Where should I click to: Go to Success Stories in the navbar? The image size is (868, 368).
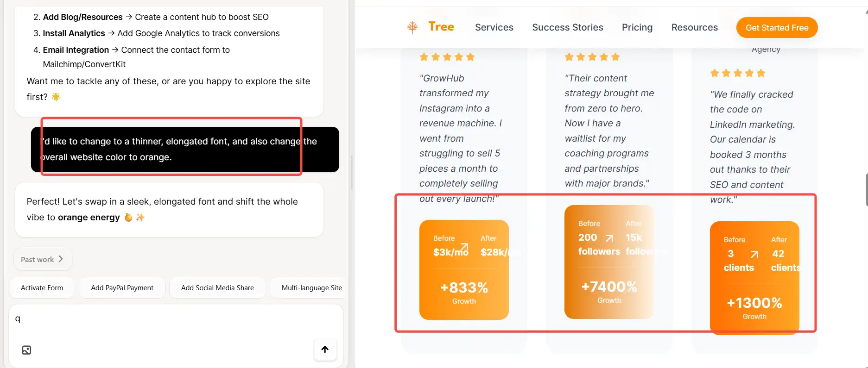567,27
